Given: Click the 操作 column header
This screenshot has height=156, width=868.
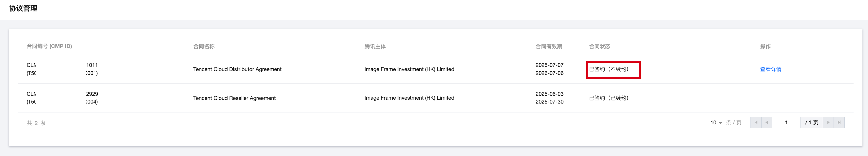Looking at the screenshot, I should (765, 47).
